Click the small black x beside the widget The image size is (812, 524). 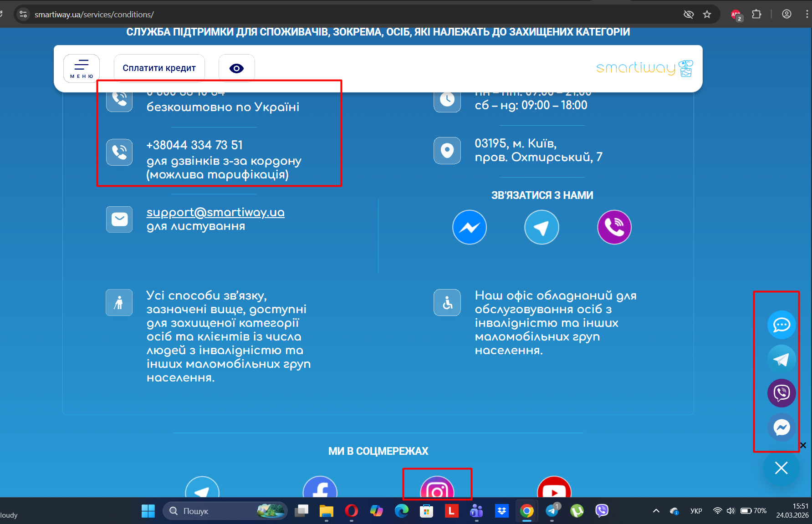pyautogui.click(x=803, y=445)
